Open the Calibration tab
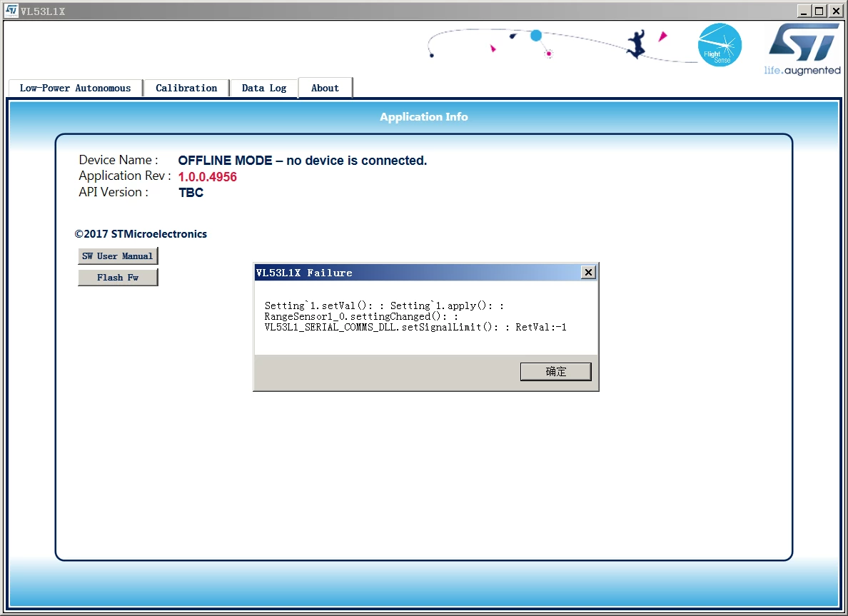The image size is (848, 616). tap(186, 89)
